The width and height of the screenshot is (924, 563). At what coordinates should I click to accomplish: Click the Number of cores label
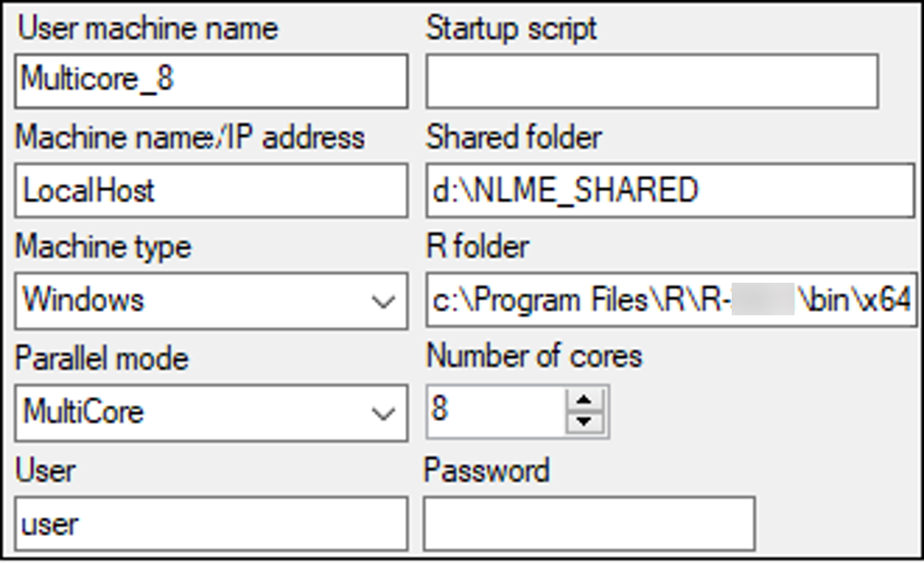(534, 356)
